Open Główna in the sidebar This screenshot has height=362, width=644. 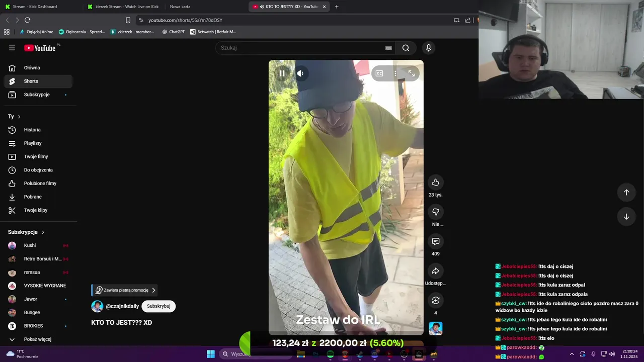pos(38,68)
